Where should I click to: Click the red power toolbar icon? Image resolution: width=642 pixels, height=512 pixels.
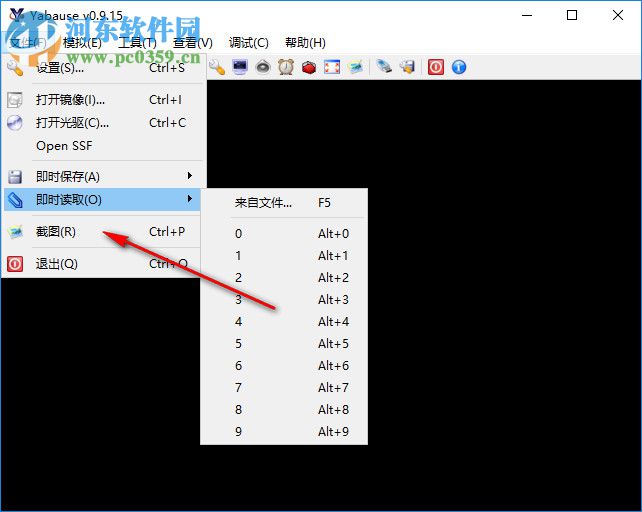tap(436, 67)
